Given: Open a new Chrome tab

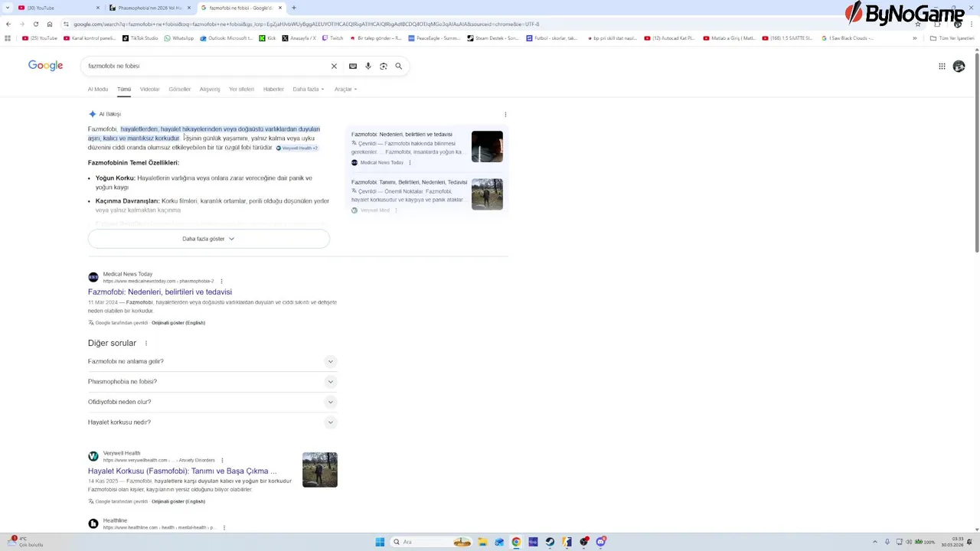Looking at the screenshot, I should click(x=294, y=8).
